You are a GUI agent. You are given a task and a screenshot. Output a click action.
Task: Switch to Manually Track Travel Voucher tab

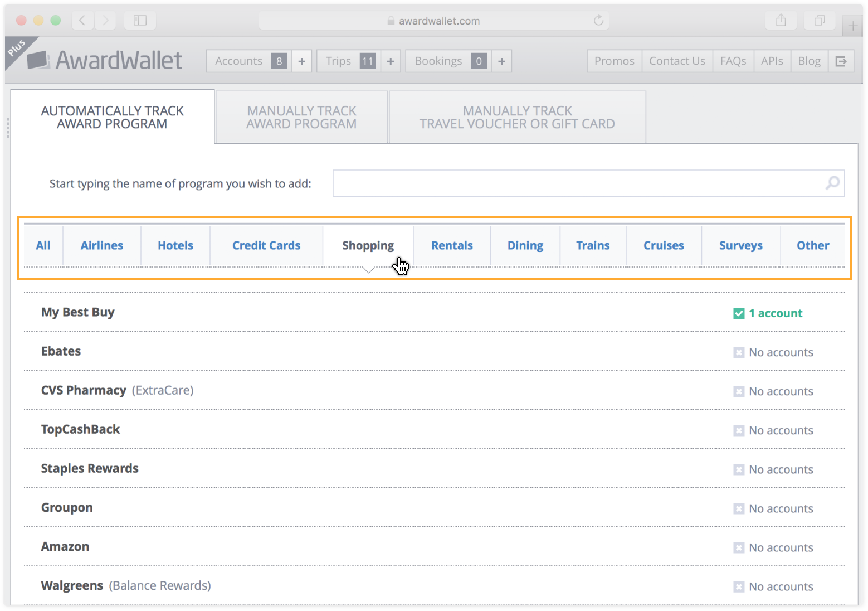click(x=517, y=117)
